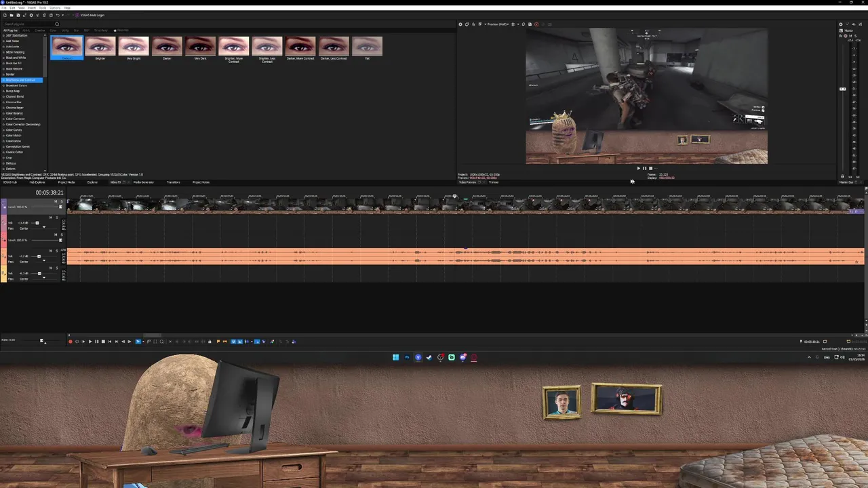Click the Play button below the video preview
868x488 pixels.
point(638,168)
